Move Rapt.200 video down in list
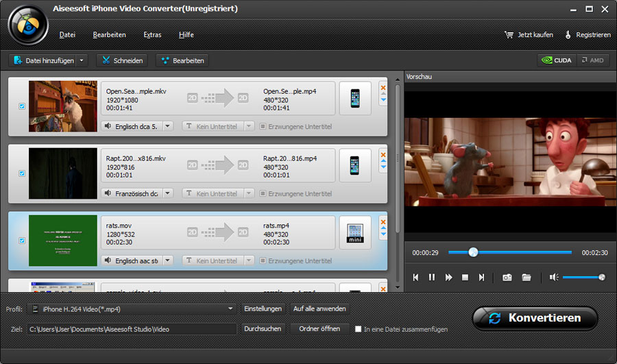617x364 pixels. (383, 167)
